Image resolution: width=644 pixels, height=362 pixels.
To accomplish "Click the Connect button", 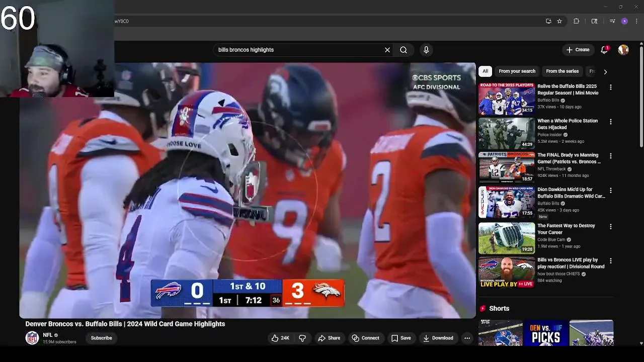I will (366, 338).
